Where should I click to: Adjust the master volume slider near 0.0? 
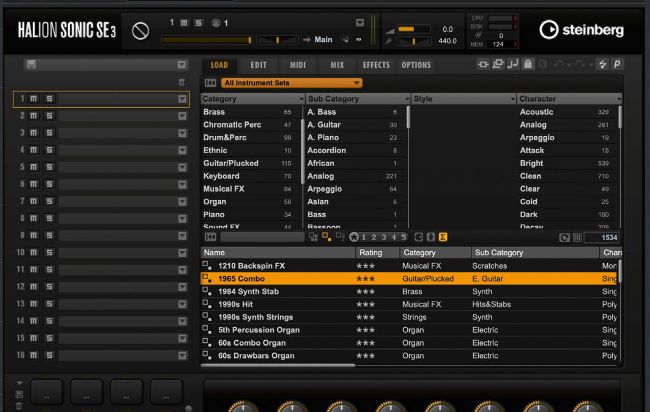414,29
